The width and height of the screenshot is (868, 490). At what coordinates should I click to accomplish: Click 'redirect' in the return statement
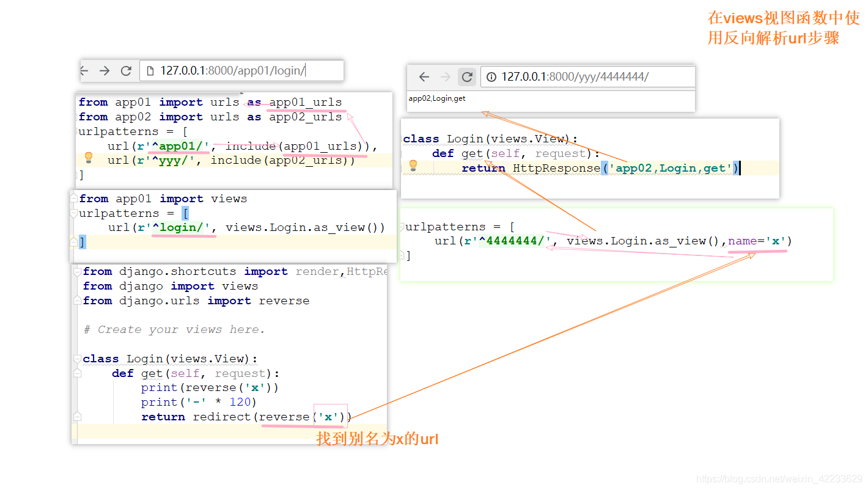pos(223,417)
